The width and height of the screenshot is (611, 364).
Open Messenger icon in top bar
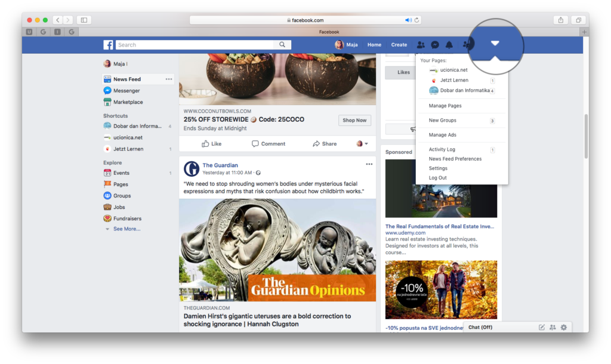436,45
